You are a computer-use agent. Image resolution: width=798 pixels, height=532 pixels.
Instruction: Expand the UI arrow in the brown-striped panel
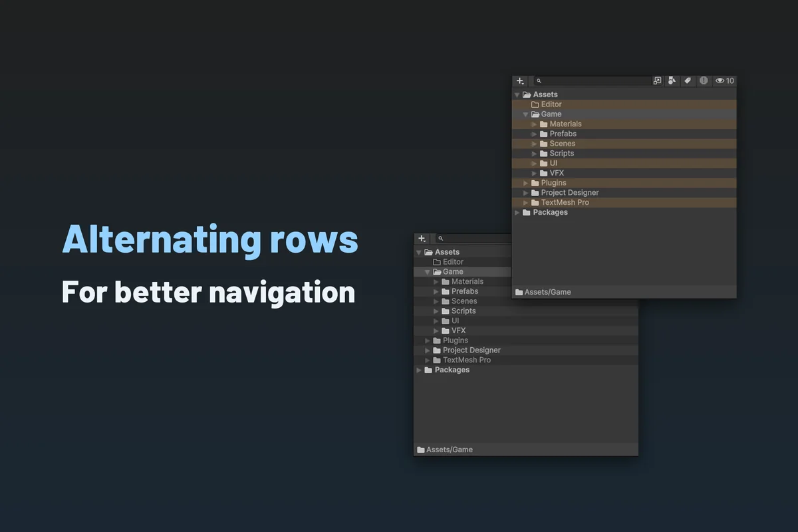[534, 164]
